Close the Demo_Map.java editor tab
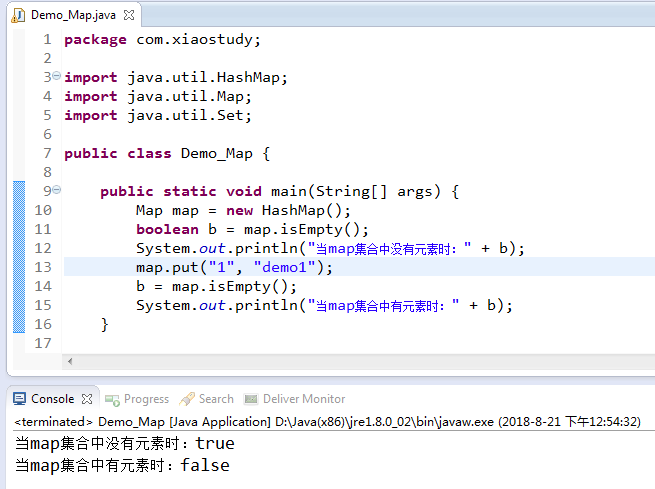 (x=129, y=15)
